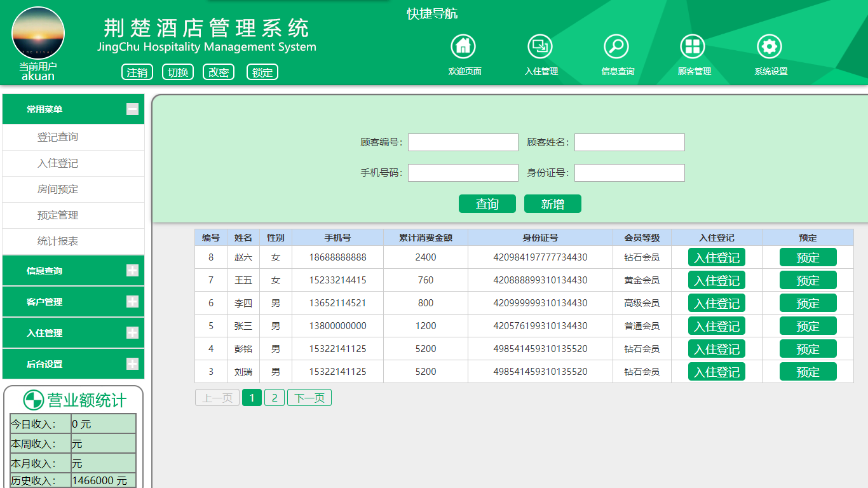Click the 下一页 next page button
The height and width of the screenshot is (488, 868).
pyautogui.click(x=309, y=398)
